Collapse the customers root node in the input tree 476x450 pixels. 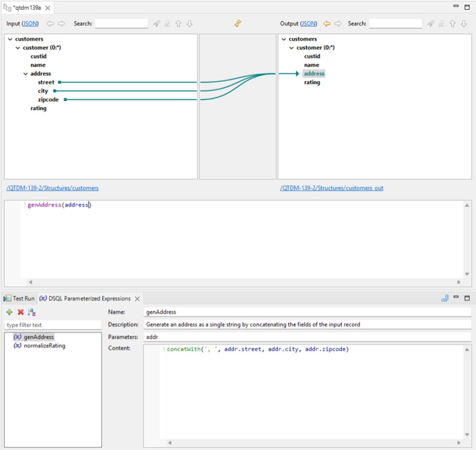click(11, 39)
